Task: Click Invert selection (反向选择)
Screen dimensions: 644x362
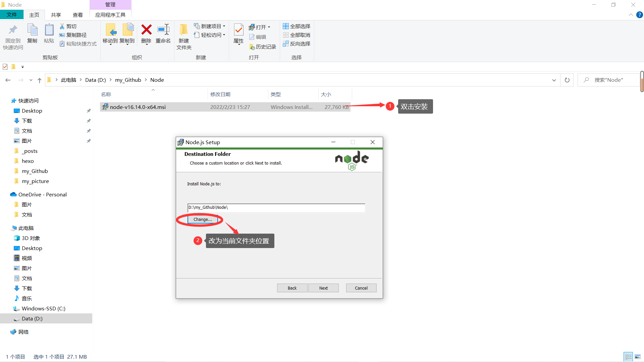Action: 297,44
